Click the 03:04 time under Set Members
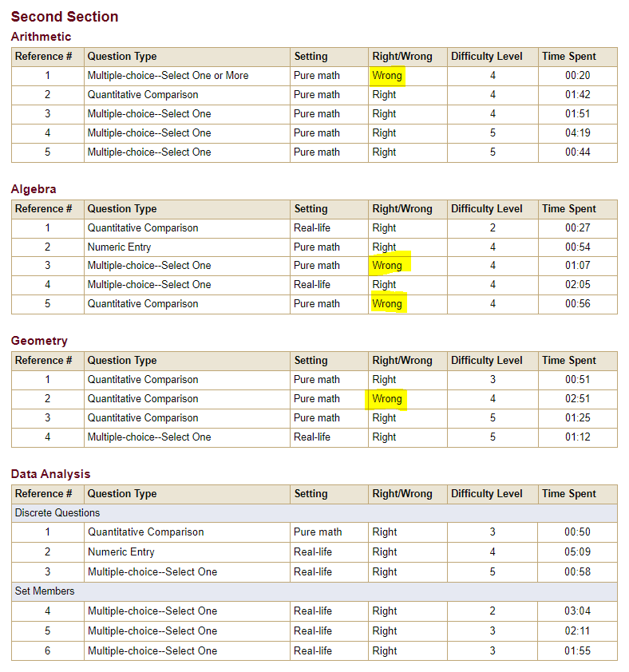This screenshot has width=629, height=672. click(578, 611)
